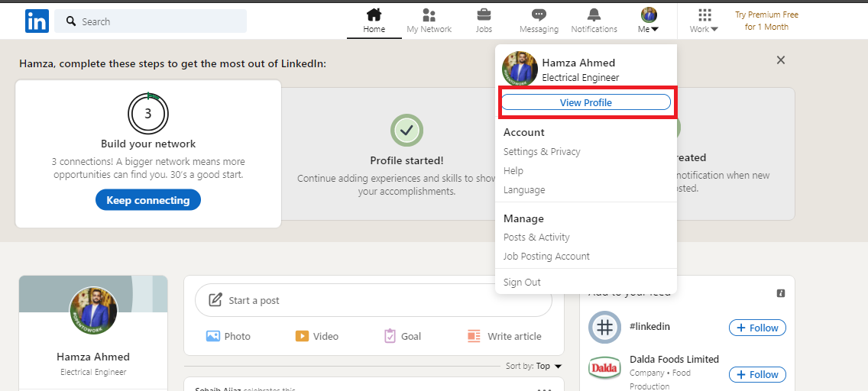Screen dimensions: 868x391
Task: Click the Goal post option
Action: coord(403,336)
